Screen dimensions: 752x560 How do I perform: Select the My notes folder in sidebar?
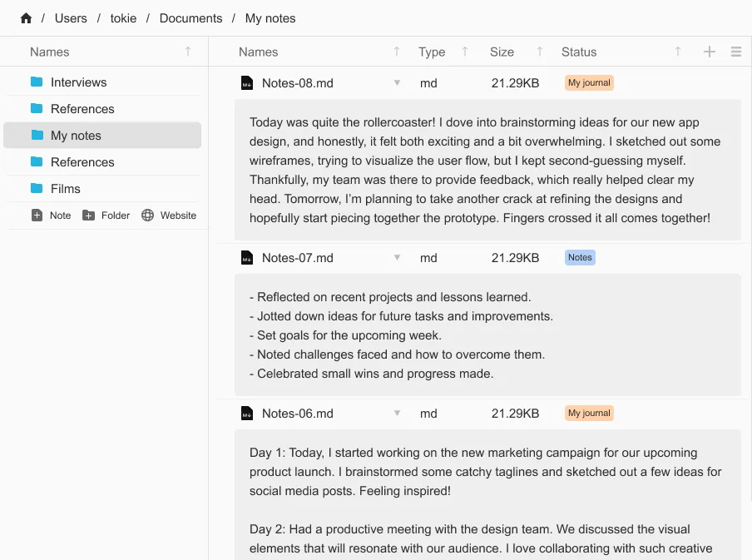(x=76, y=136)
